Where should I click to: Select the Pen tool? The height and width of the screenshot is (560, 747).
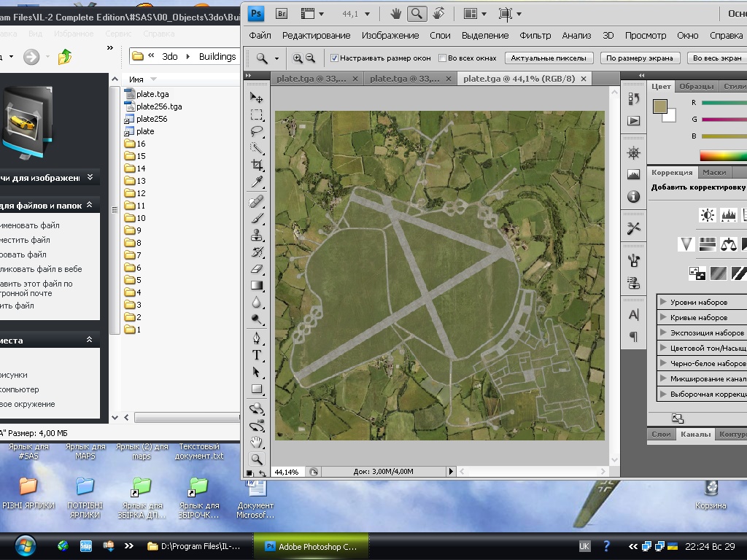tap(257, 338)
